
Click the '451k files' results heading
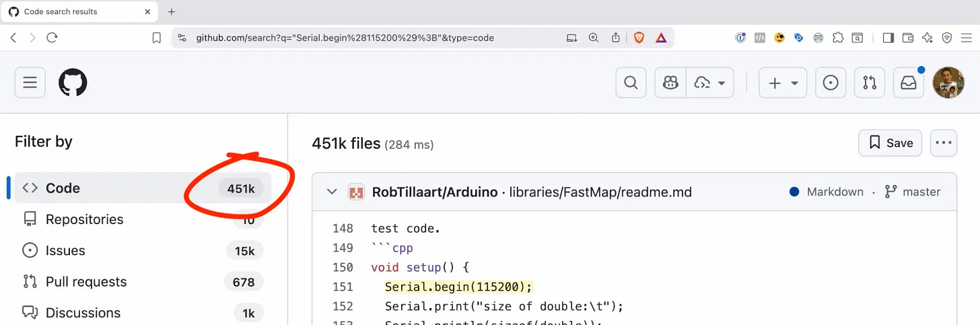point(346,143)
